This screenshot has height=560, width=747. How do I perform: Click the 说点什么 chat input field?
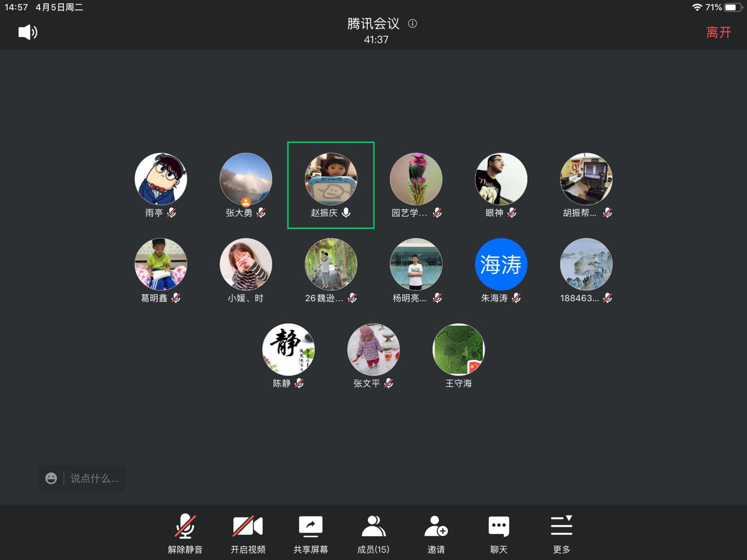(94, 479)
